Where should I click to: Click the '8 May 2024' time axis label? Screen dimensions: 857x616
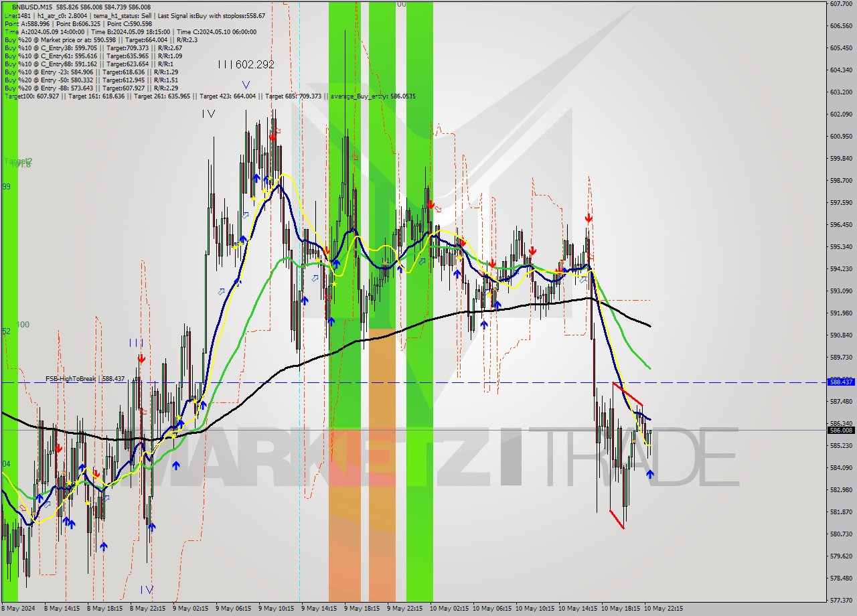click(17, 609)
